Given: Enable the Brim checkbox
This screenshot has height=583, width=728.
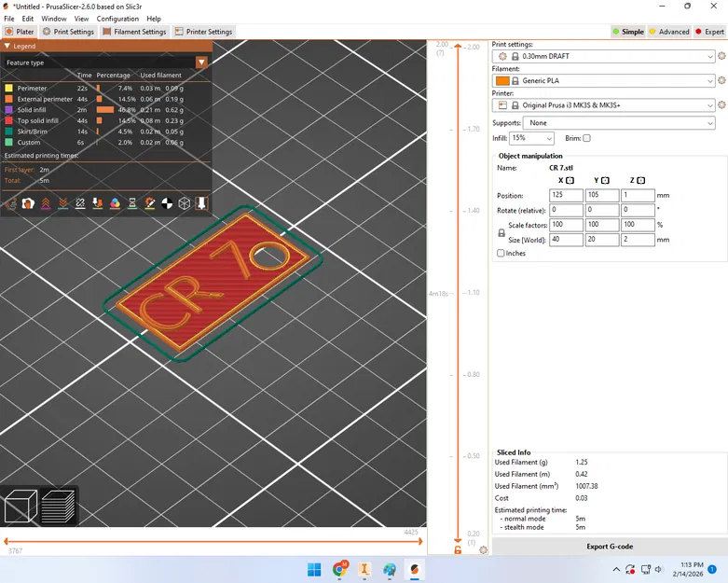Looking at the screenshot, I should tap(586, 138).
